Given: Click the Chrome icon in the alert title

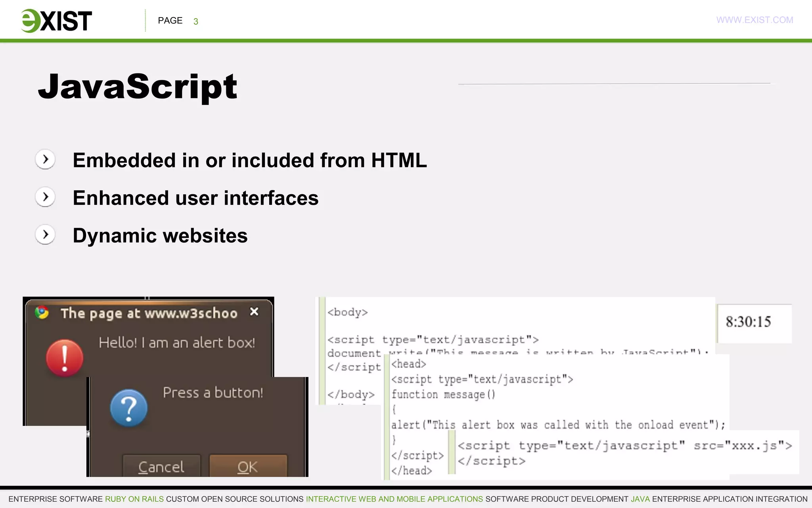Looking at the screenshot, I should pyautogui.click(x=42, y=313).
